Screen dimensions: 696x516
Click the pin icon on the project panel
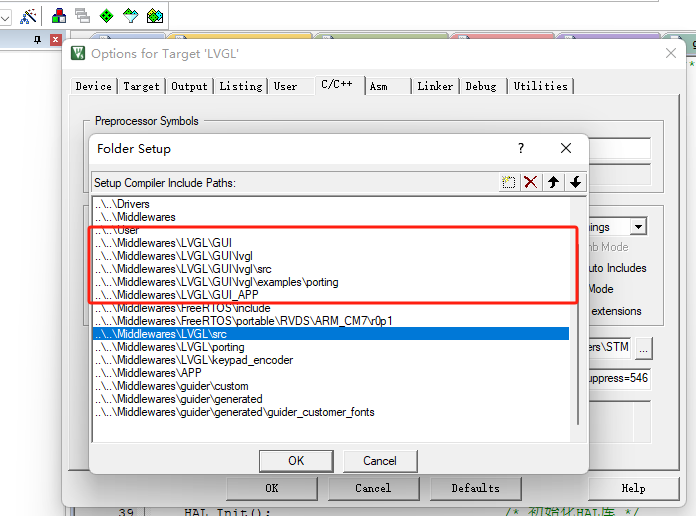click(x=38, y=40)
